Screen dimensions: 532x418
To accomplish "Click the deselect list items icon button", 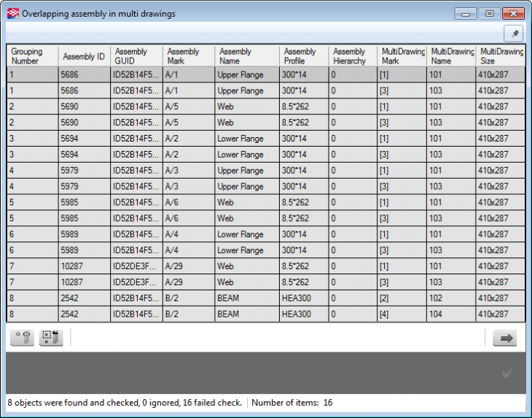I will tap(51, 338).
